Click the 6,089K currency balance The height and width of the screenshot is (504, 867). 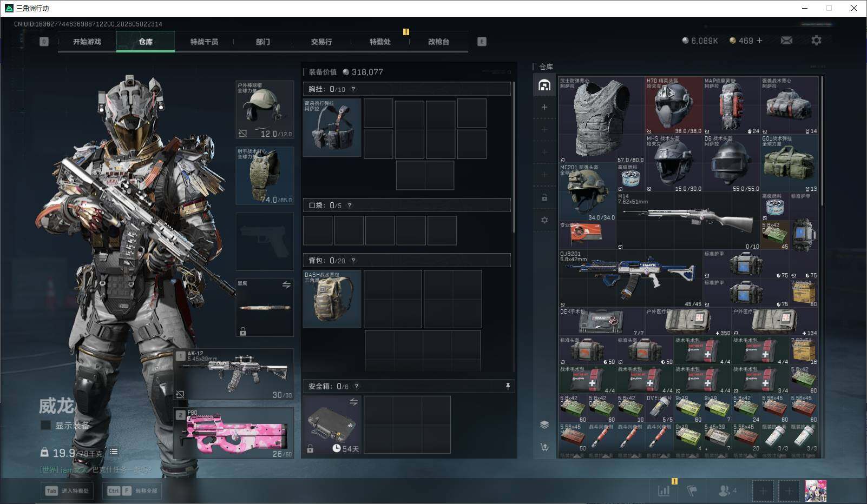(x=700, y=41)
